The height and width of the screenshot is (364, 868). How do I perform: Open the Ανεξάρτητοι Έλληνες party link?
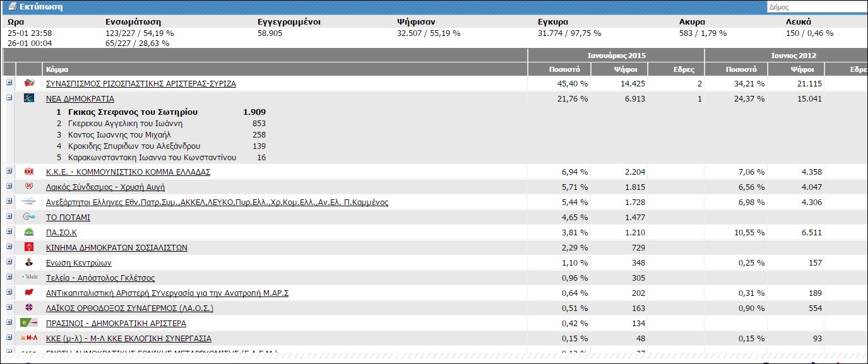pyautogui.click(x=217, y=203)
